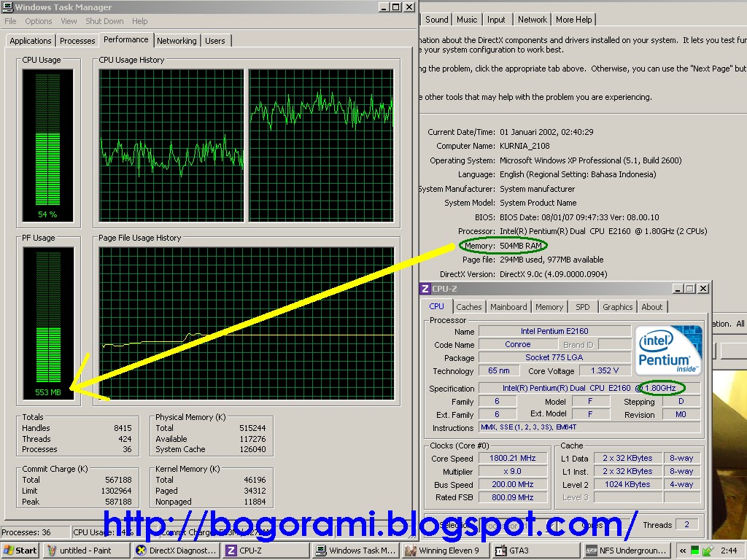
Task: Open the DirectX Input tab
Action: point(496,20)
